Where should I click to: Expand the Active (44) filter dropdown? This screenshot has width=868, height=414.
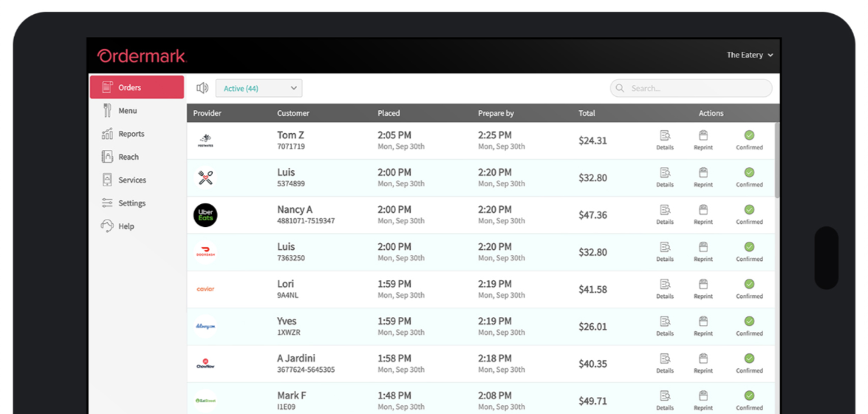[259, 88]
